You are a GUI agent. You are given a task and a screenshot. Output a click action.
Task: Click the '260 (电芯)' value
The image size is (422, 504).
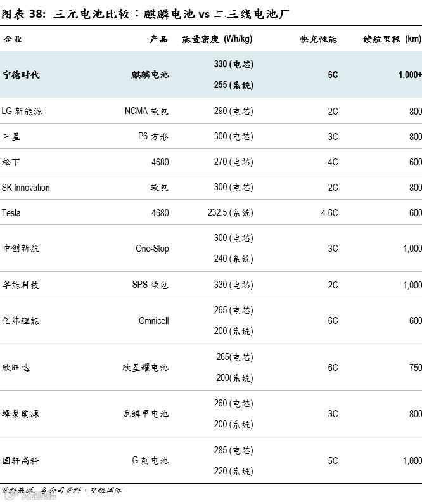(234, 403)
